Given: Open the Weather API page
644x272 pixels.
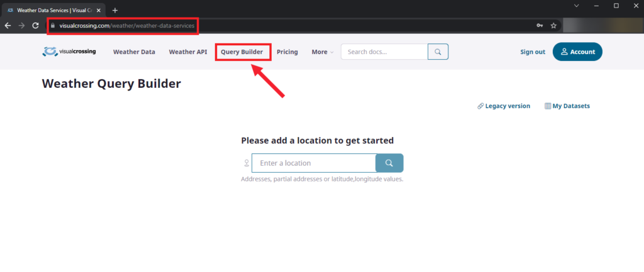Looking at the screenshot, I should pyautogui.click(x=188, y=52).
